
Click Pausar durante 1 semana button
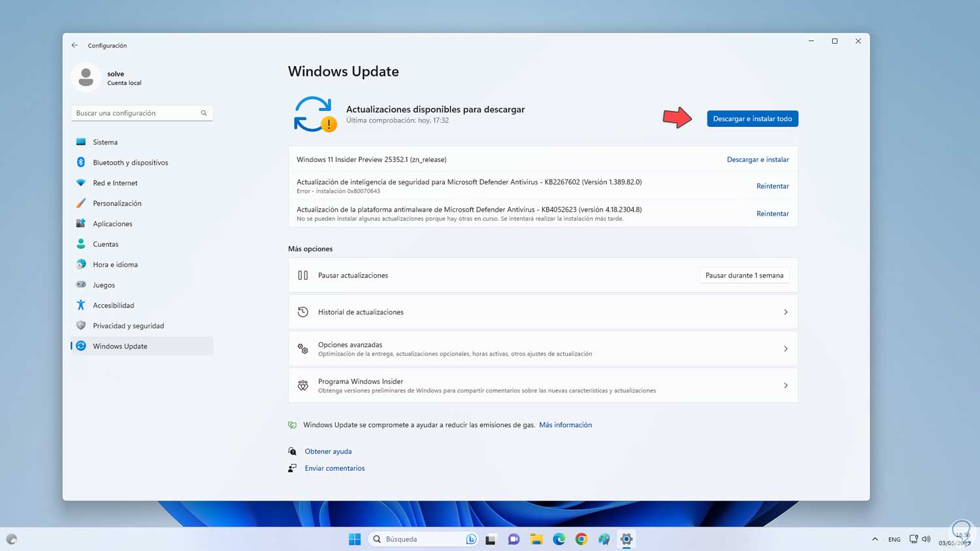pyautogui.click(x=744, y=275)
